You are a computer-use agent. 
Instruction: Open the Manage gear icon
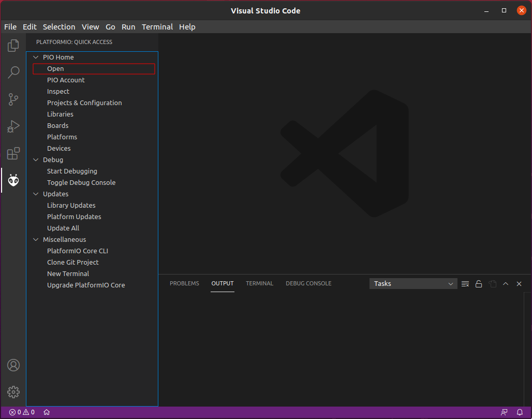click(13, 392)
